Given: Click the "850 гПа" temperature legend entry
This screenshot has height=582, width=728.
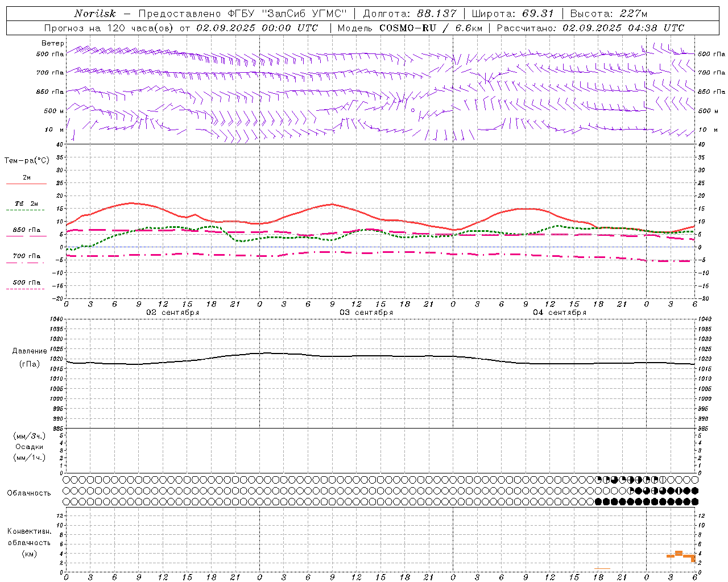Looking at the screenshot, I should [x=27, y=230].
